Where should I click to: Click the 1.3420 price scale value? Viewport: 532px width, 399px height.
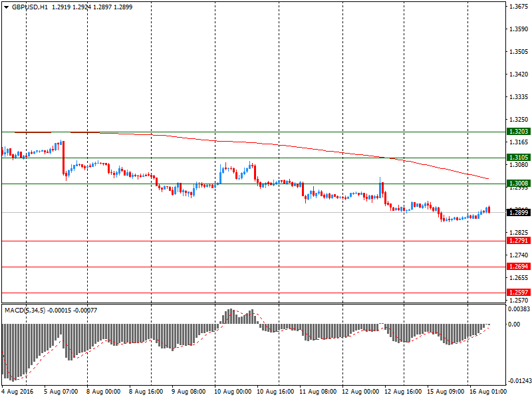519,74
